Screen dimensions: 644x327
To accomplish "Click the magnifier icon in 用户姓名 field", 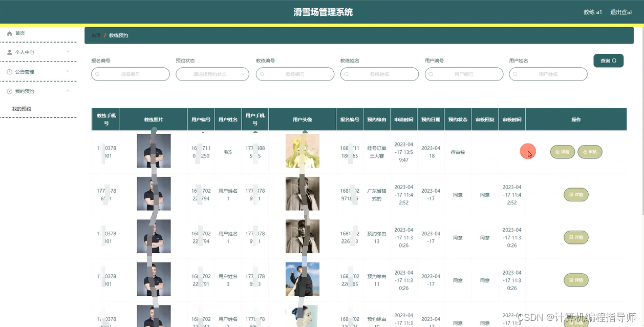I will pyautogui.click(x=514, y=74).
